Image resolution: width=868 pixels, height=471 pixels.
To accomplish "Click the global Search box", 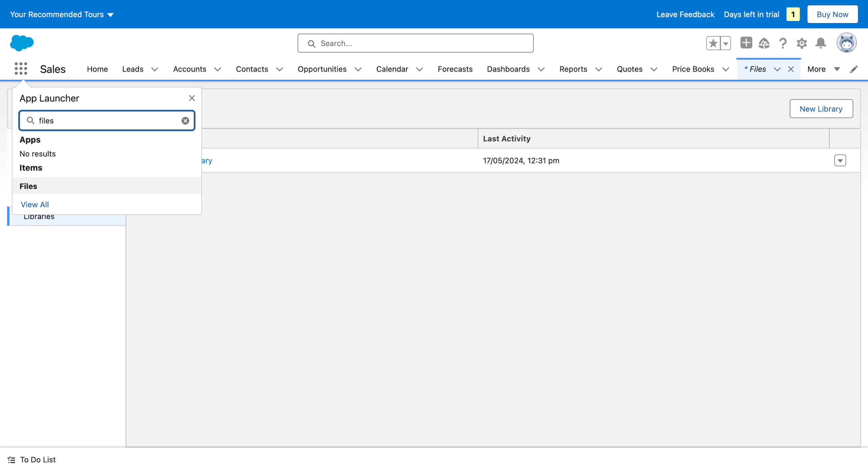I will (415, 43).
